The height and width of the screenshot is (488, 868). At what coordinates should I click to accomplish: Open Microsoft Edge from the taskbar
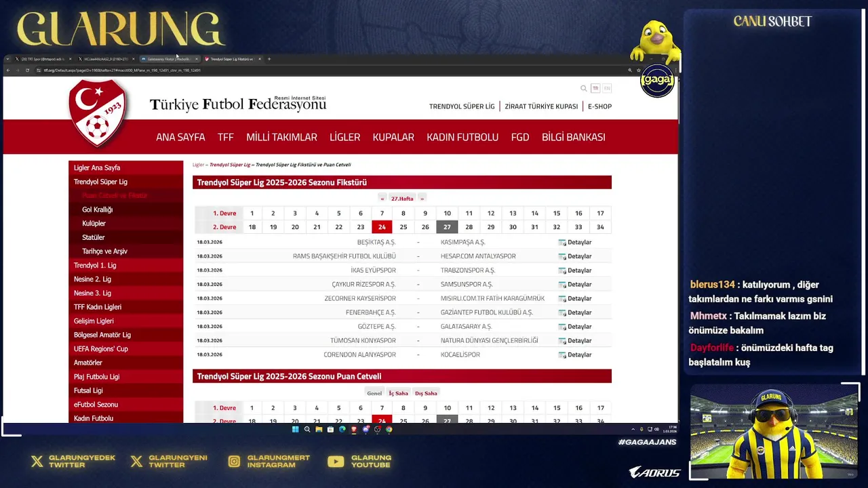click(x=342, y=429)
